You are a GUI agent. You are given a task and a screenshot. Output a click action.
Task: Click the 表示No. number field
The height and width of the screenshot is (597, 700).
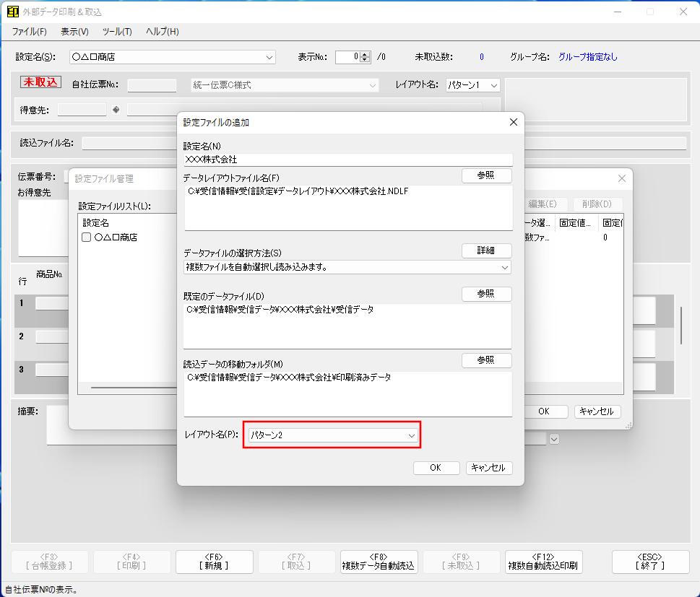(x=347, y=57)
